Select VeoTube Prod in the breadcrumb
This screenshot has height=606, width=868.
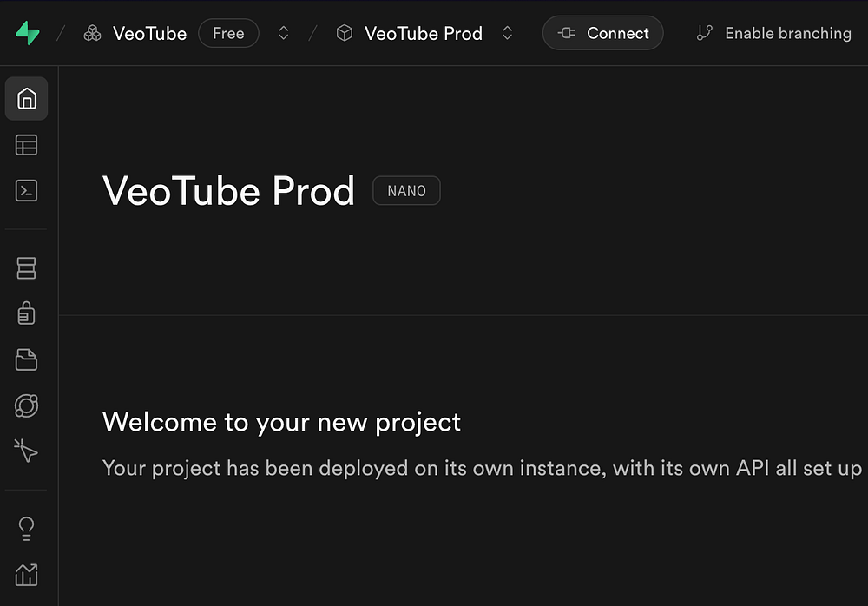coord(423,33)
